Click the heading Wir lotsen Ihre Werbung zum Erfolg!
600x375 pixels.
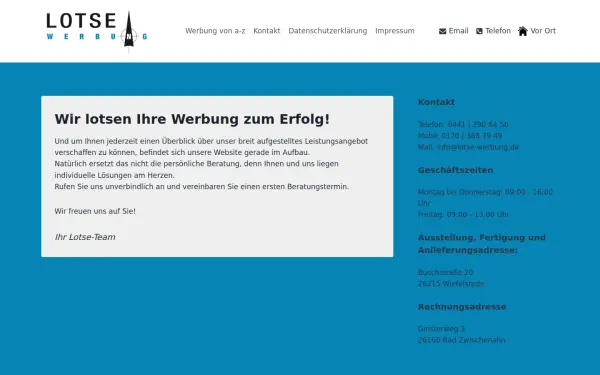point(192,119)
